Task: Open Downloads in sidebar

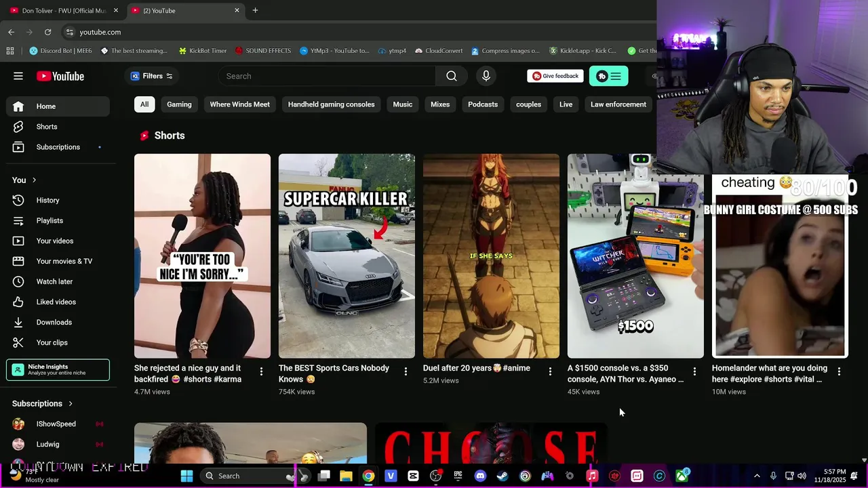Action: coord(58,323)
